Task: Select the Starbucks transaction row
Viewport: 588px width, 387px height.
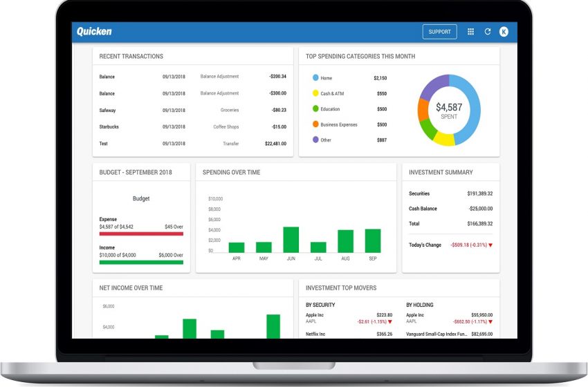Action: [193, 126]
